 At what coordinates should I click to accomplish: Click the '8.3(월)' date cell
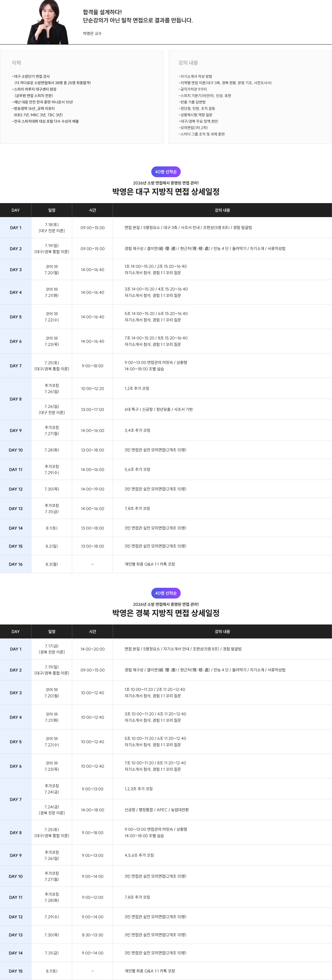[52, 564]
